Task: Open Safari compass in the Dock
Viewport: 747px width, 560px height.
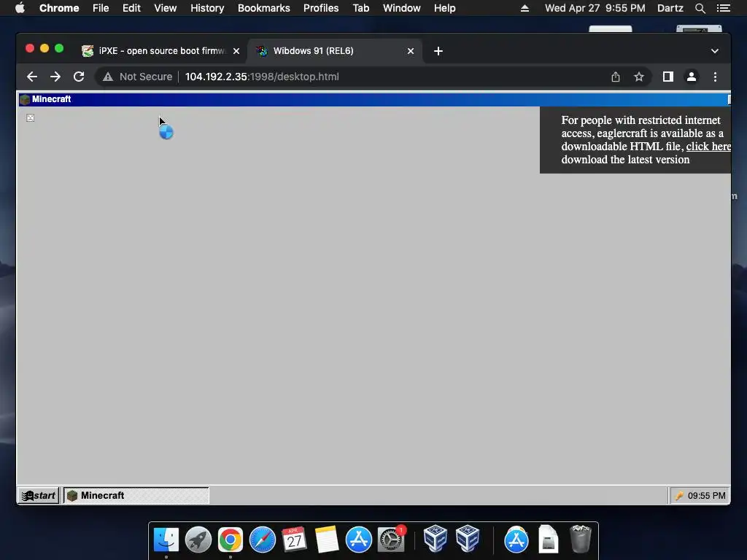Action: 263,540
